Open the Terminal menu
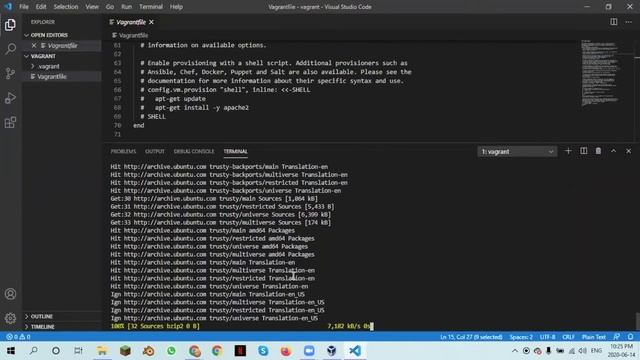This screenshot has width=640, height=360. (x=151, y=7)
